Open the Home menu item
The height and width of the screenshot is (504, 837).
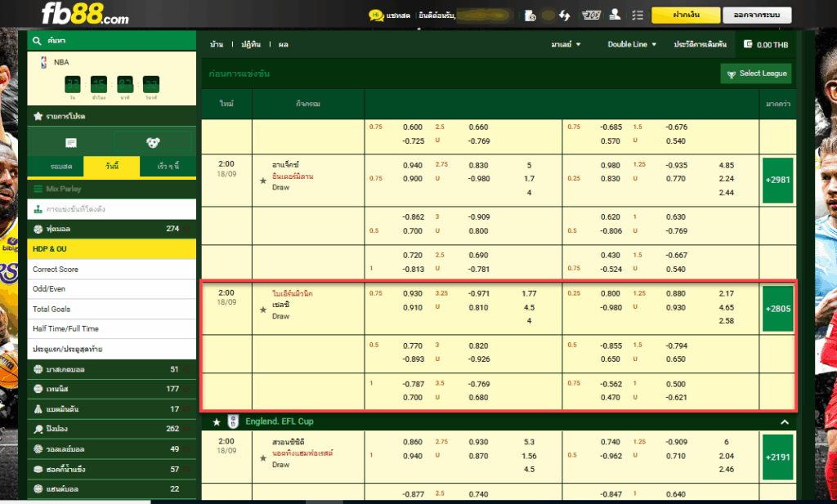coord(217,44)
